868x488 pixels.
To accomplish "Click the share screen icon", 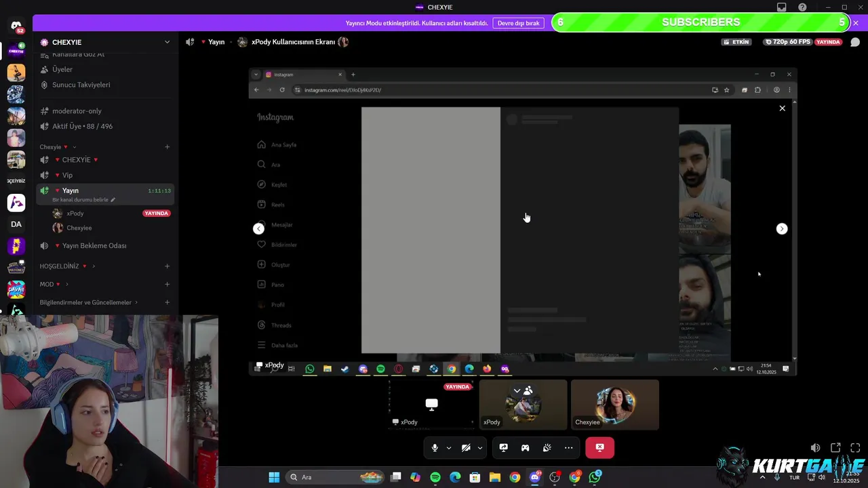I will click(503, 448).
